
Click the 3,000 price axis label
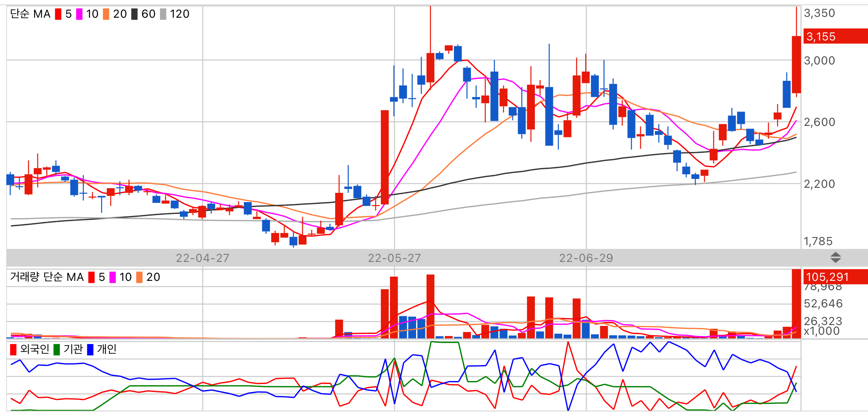pyautogui.click(x=820, y=61)
